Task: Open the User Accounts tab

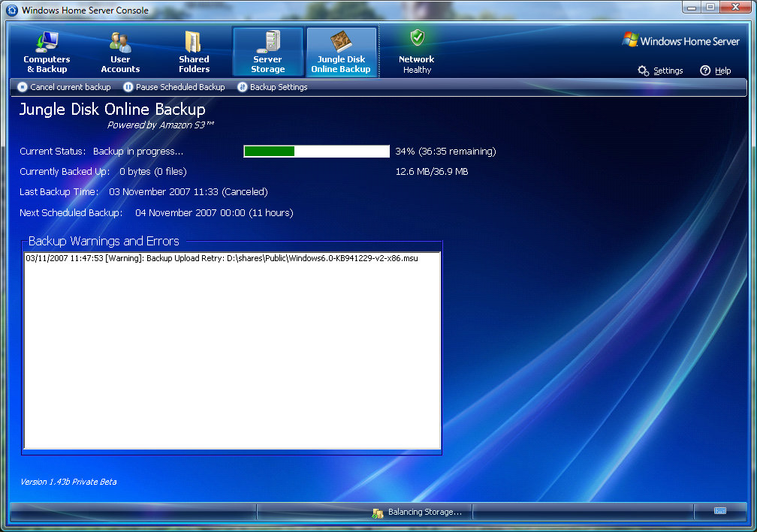Action: coord(120,52)
